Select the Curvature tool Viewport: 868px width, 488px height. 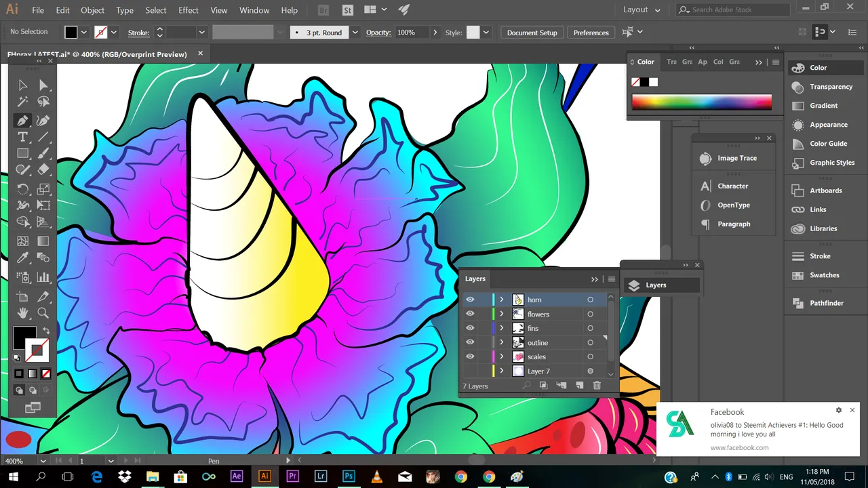pos(43,121)
